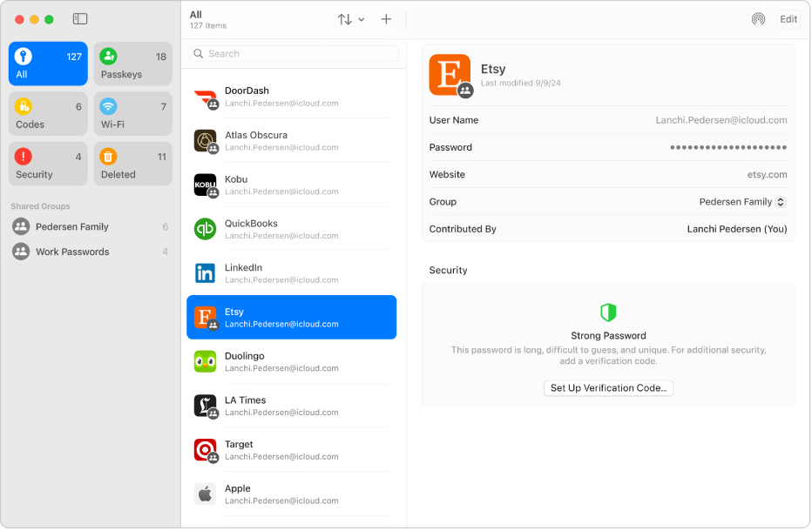Select the Apple entry name
The width and height of the screenshot is (812, 531).
click(x=237, y=488)
